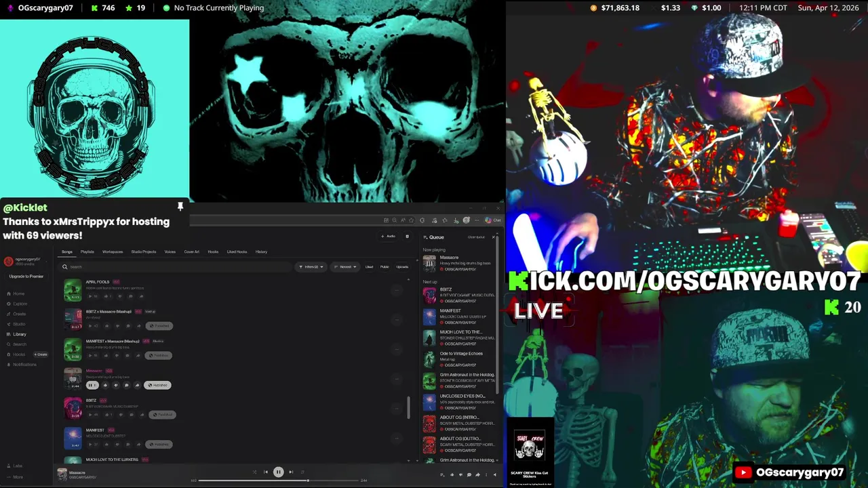
Task: Switch to the History tab
Action: pos(261,251)
